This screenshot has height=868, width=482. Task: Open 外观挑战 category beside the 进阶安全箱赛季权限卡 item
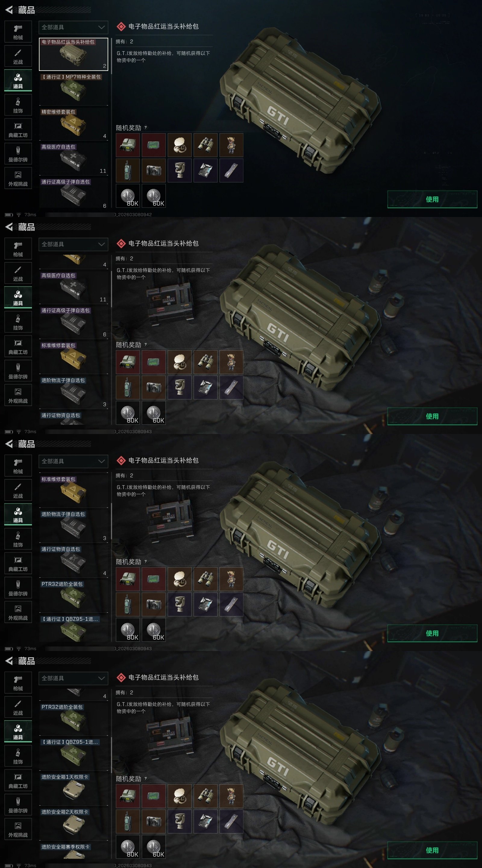click(18, 829)
